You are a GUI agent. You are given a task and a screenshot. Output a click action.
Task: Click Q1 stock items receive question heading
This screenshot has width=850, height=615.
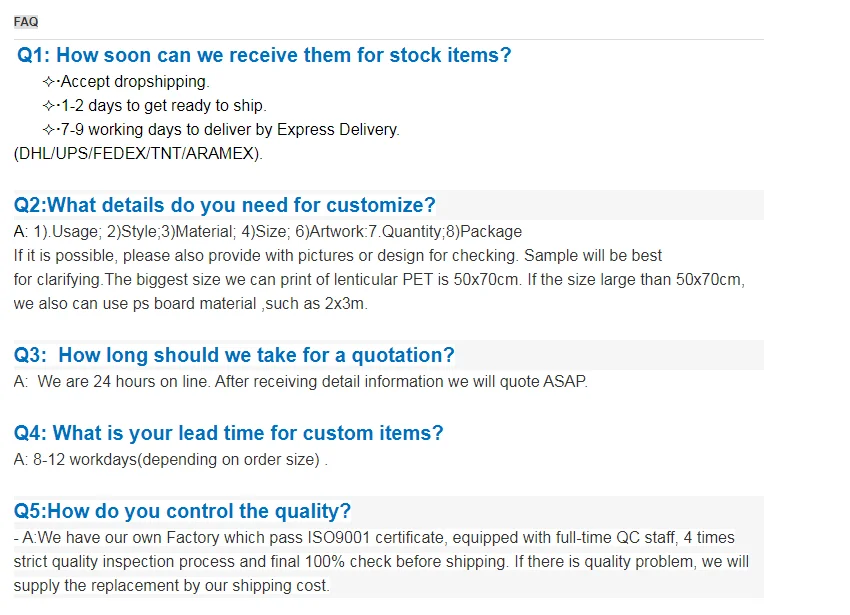click(264, 55)
